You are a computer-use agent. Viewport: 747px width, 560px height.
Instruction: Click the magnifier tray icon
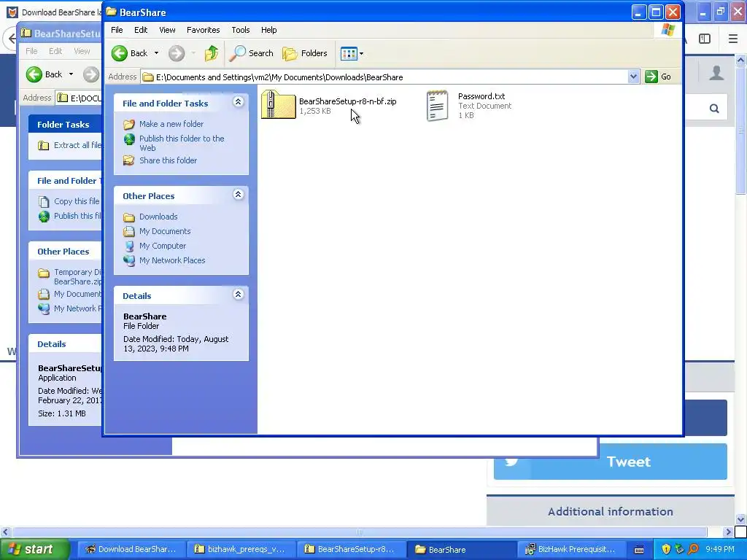(x=694, y=550)
